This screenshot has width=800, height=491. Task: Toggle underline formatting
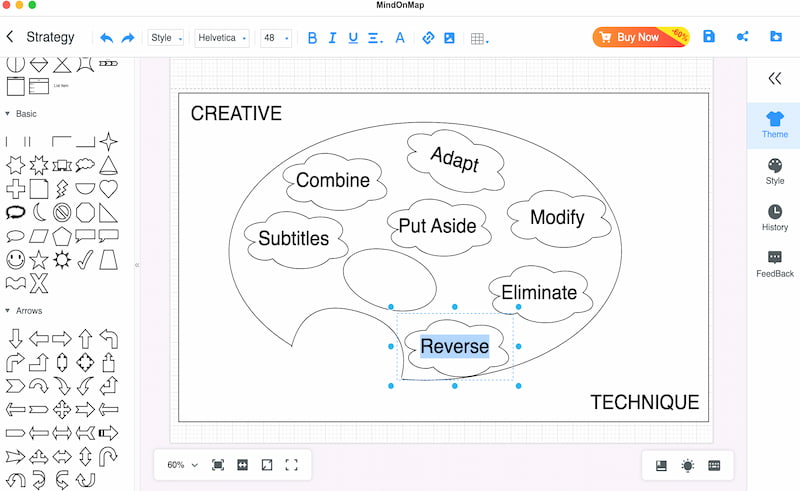[x=353, y=38]
